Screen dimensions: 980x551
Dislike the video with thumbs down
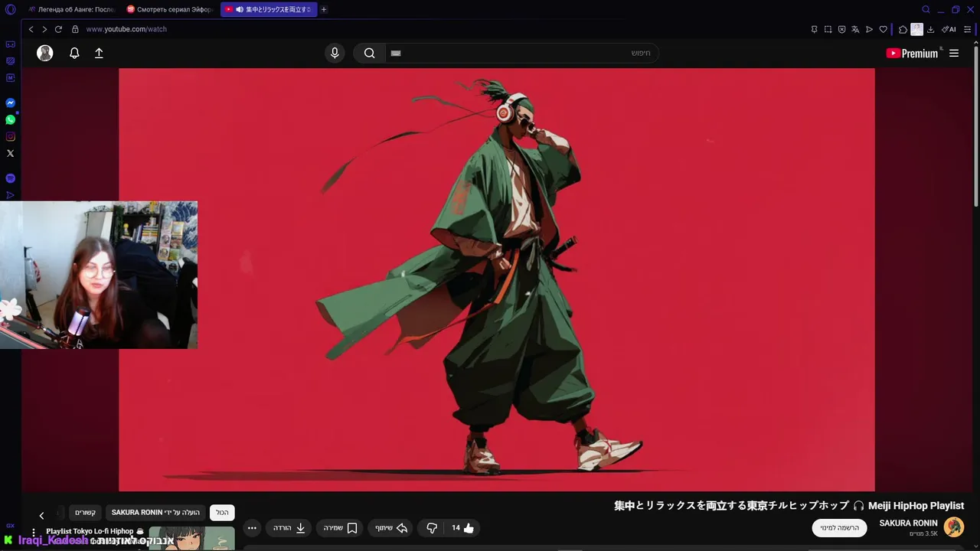(x=432, y=528)
